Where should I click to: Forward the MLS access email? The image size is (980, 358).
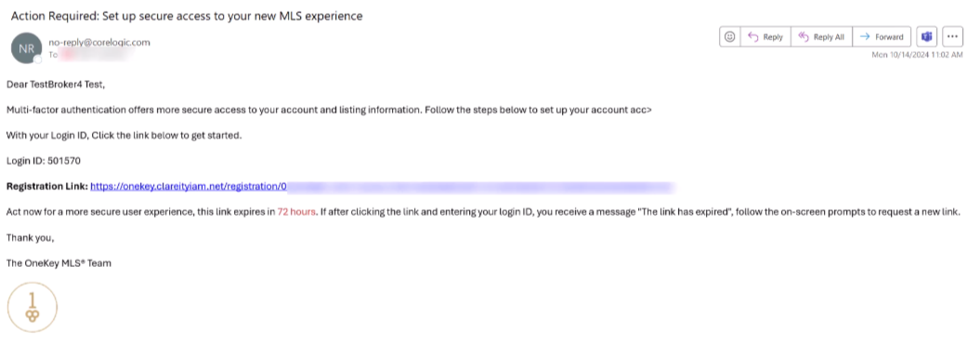[882, 37]
